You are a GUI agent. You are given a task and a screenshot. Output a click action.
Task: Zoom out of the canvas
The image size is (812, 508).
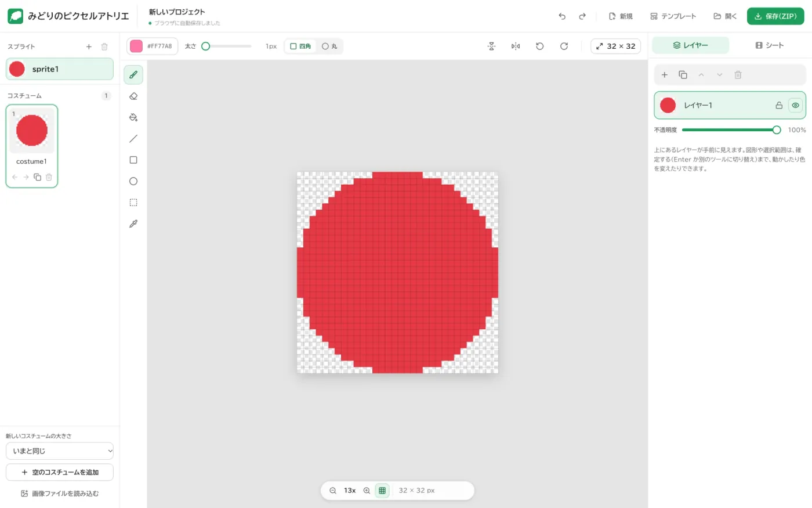[333, 491]
